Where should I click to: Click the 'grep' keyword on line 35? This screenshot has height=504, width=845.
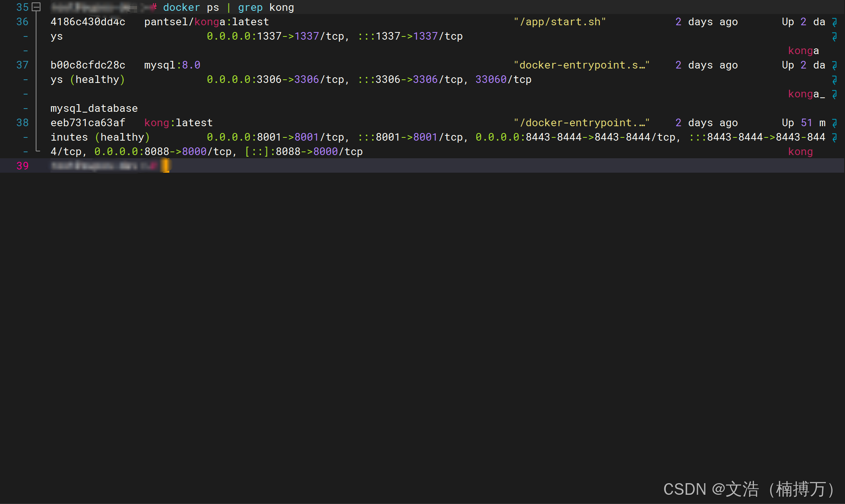[250, 8]
